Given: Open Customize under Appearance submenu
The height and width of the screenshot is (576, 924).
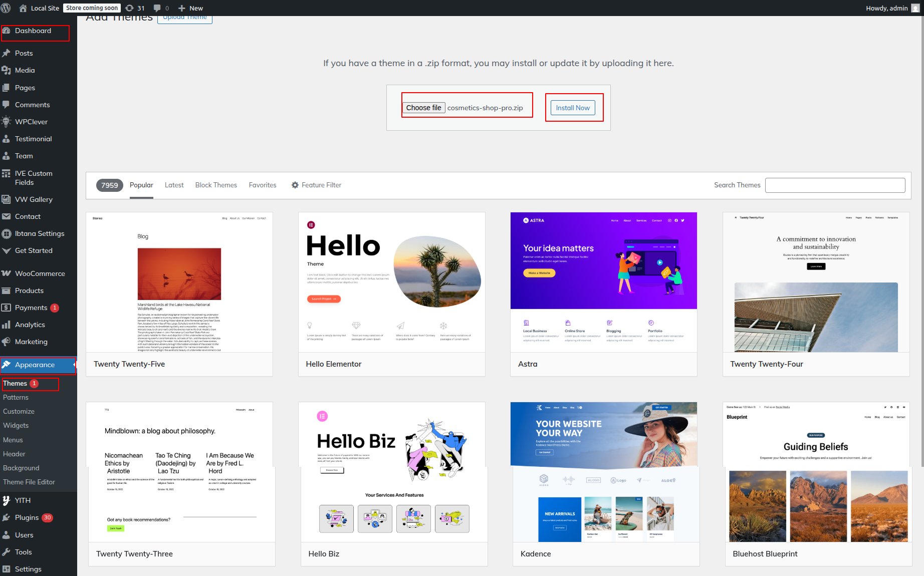Looking at the screenshot, I should 19,411.
